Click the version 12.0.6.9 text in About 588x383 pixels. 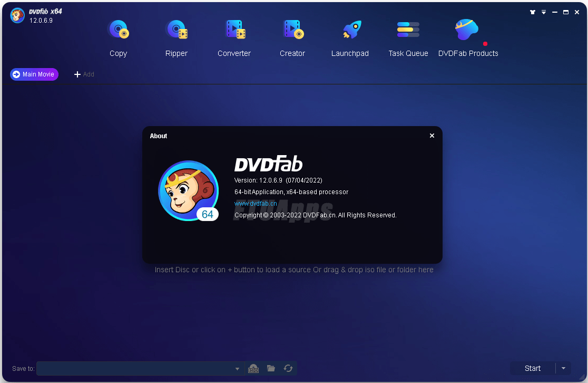click(278, 180)
